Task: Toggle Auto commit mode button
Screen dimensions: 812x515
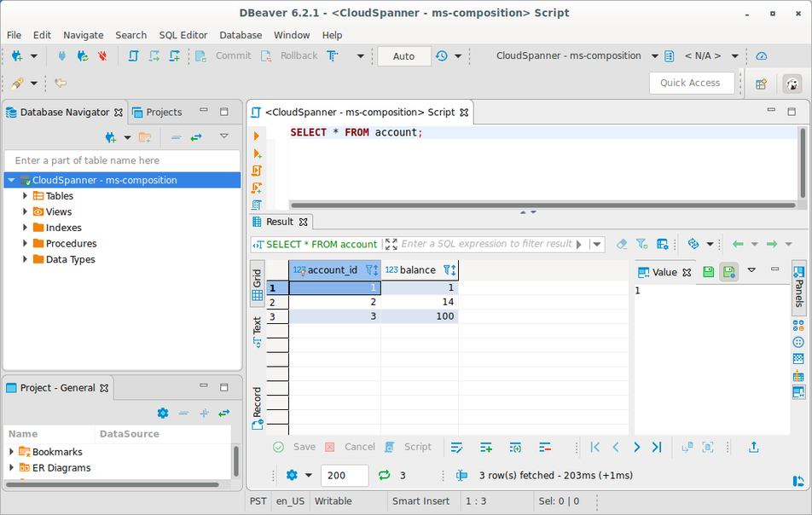Action: 404,56
